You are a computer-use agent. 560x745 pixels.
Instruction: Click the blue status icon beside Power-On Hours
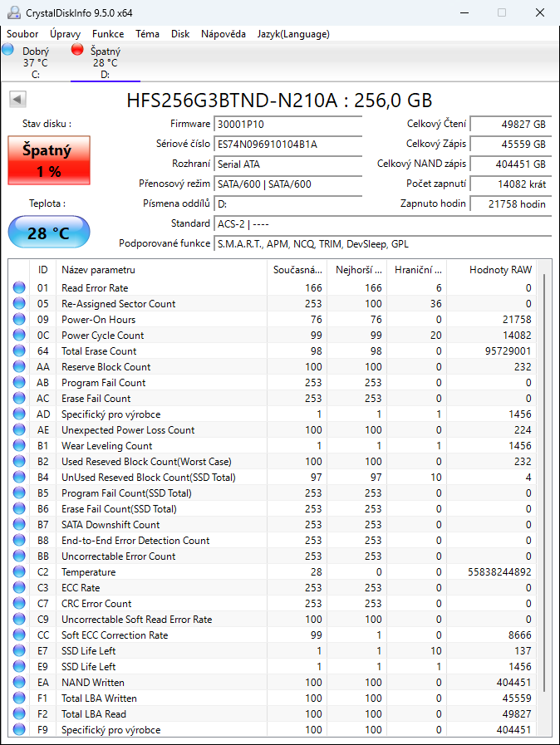[19, 319]
